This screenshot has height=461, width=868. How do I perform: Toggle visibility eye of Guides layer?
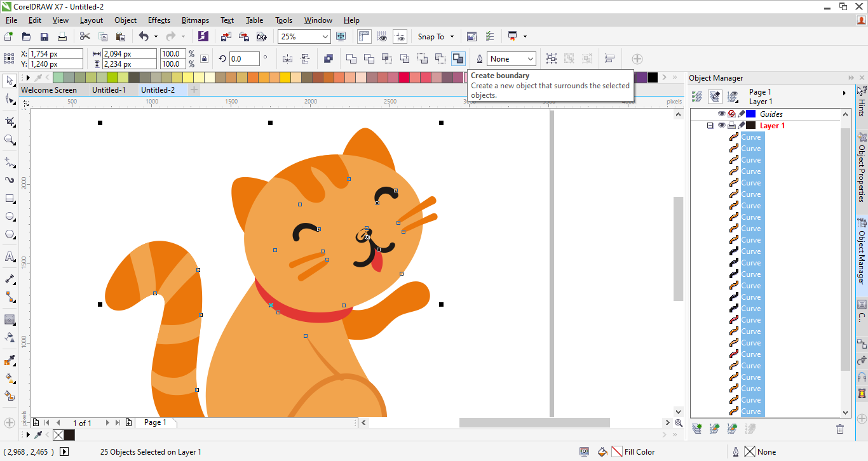tap(721, 114)
